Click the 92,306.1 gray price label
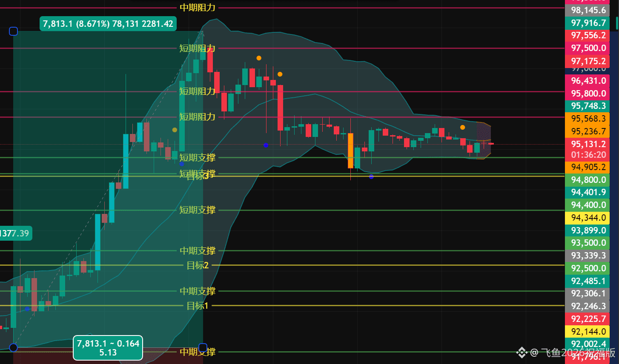619x364 pixels. [x=587, y=293]
